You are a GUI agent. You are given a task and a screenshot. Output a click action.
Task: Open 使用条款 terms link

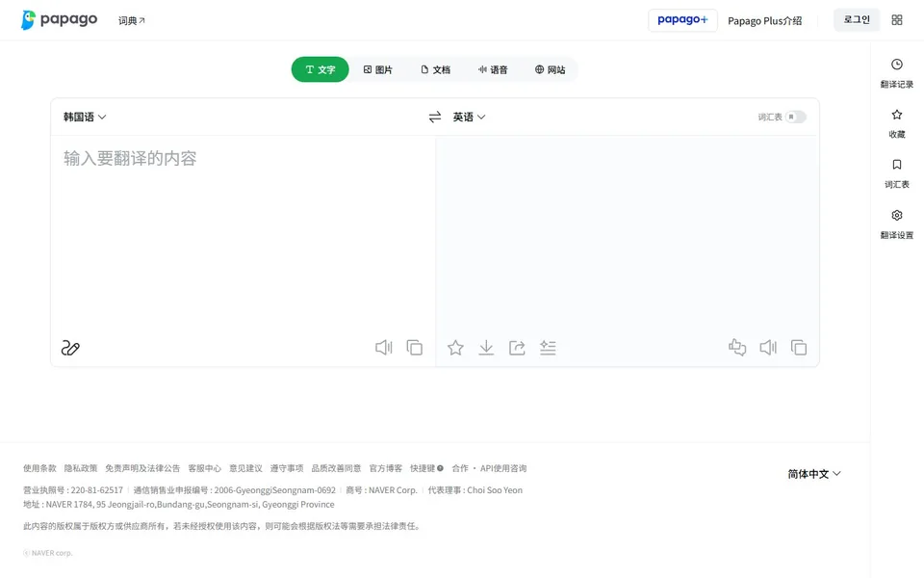pos(39,468)
